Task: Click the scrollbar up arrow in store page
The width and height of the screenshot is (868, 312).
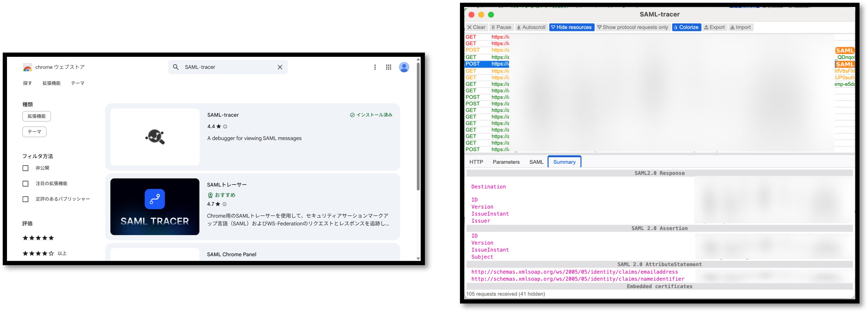Action: pos(418,60)
